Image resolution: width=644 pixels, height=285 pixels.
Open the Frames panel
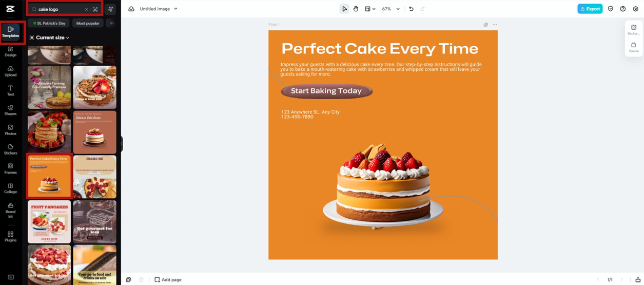pyautogui.click(x=10, y=168)
